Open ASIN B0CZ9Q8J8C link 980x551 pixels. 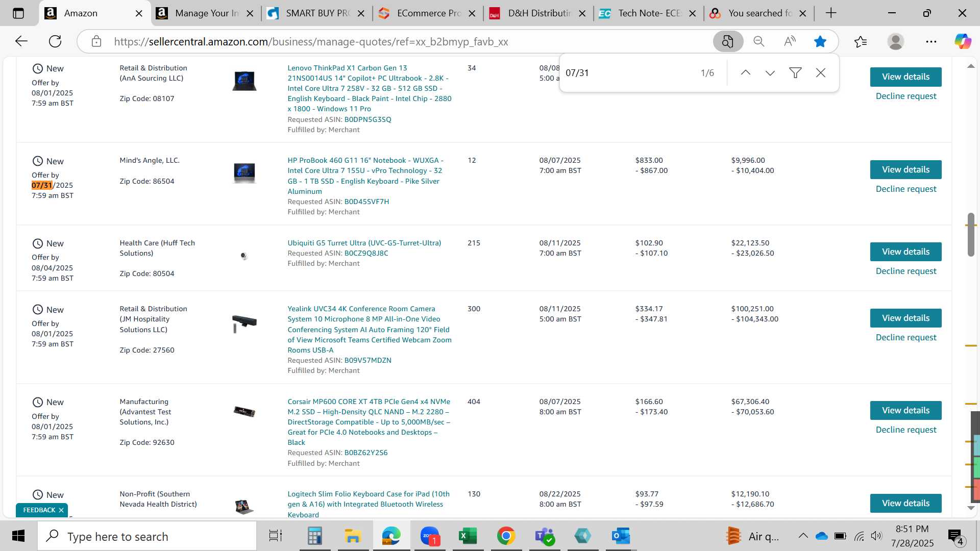point(366,254)
